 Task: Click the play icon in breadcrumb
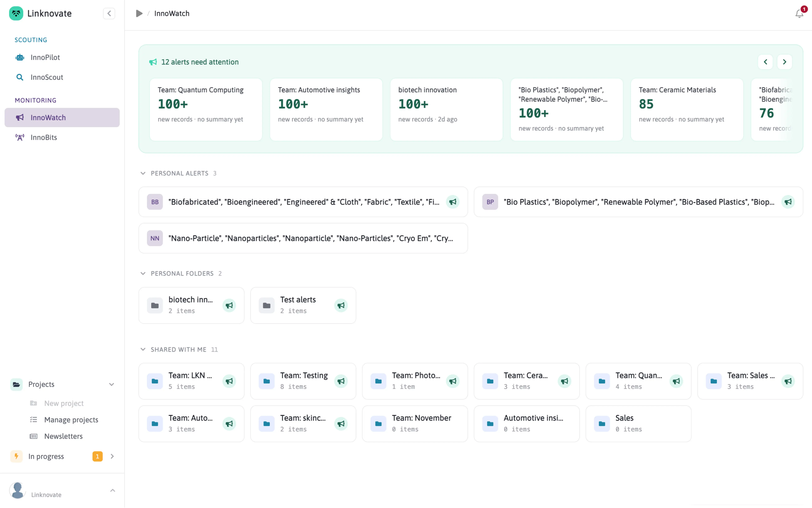(x=139, y=13)
